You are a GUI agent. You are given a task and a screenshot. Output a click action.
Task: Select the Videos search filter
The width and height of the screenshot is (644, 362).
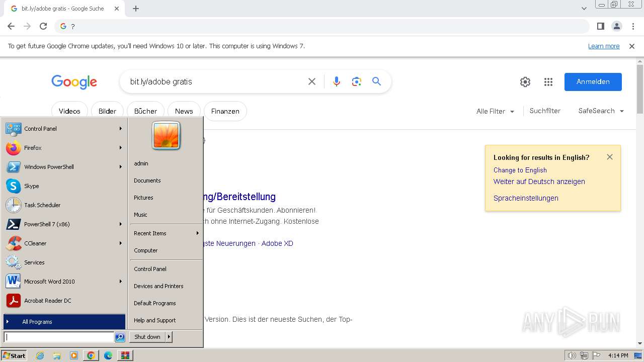tap(69, 111)
